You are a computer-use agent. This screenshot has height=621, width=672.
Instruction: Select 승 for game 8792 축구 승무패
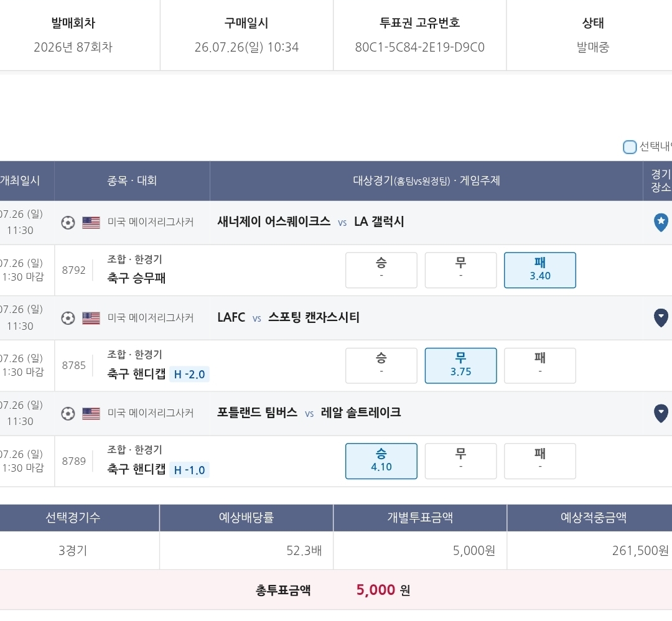coord(381,270)
